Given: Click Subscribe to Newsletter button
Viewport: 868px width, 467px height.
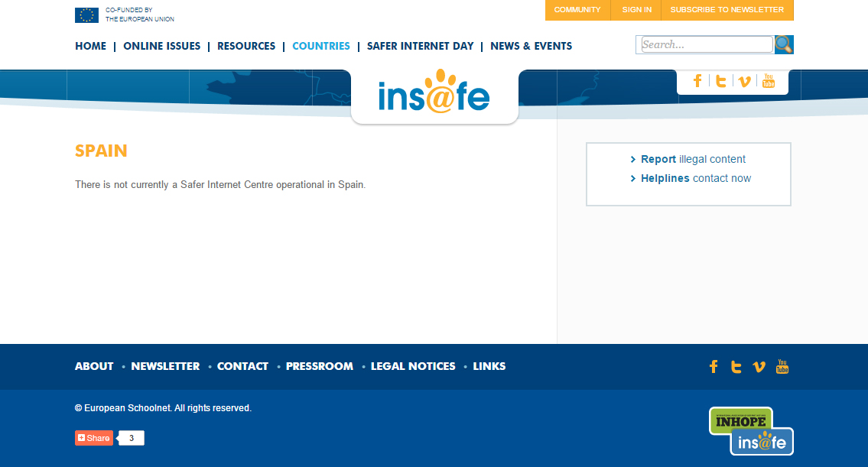Looking at the screenshot, I should tap(727, 10).
